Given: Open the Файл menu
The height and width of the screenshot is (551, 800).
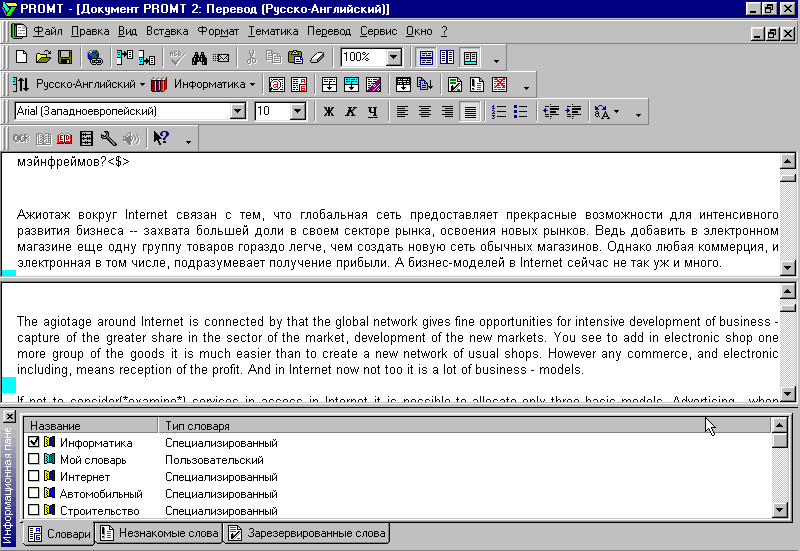Looking at the screenshot, I should click(47, 31).
